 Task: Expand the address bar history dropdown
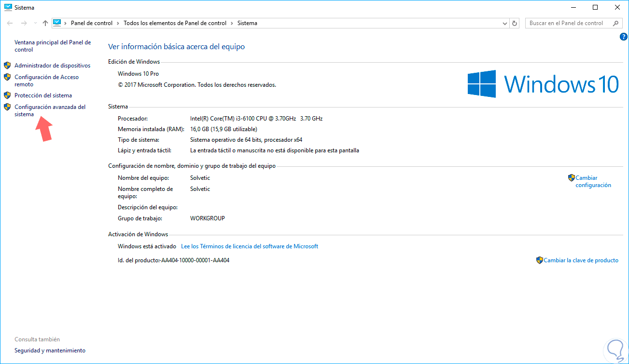[x=505, y=23]
